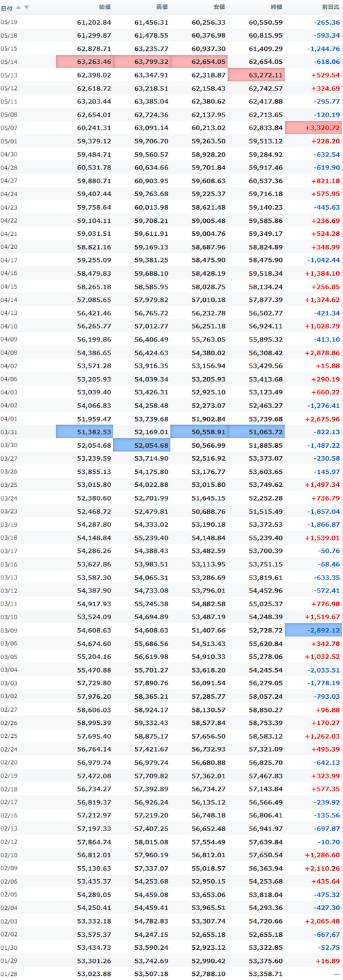Select the 05/01 date cell
The image size is (343, 980).
tap(10, 141)
